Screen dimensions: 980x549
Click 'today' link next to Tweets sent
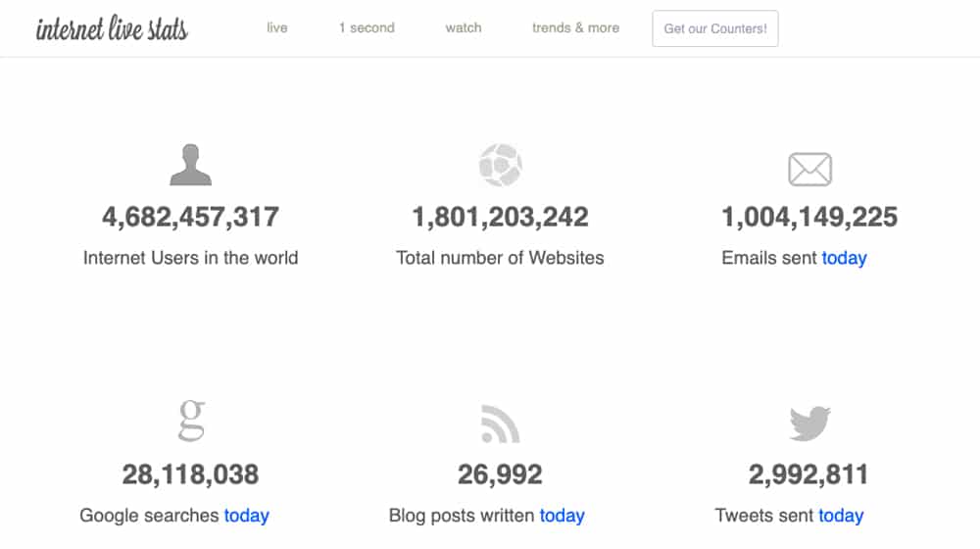pos(841,516)
